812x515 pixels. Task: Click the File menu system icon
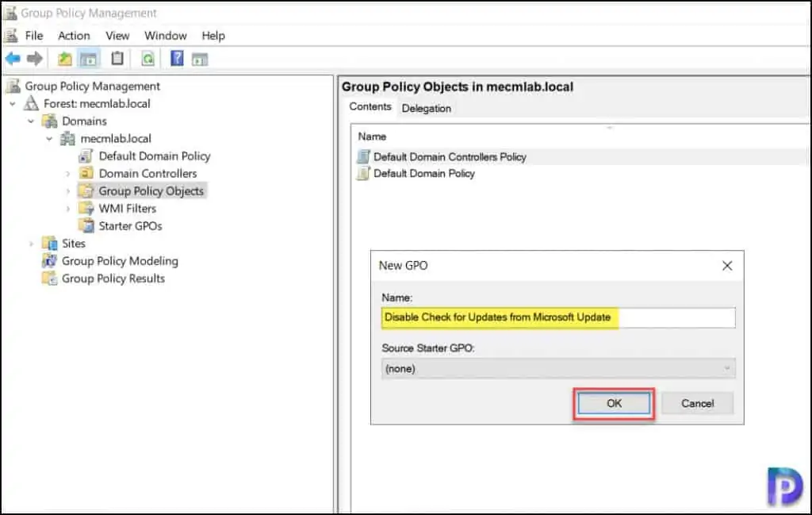[x=11, y=36]
